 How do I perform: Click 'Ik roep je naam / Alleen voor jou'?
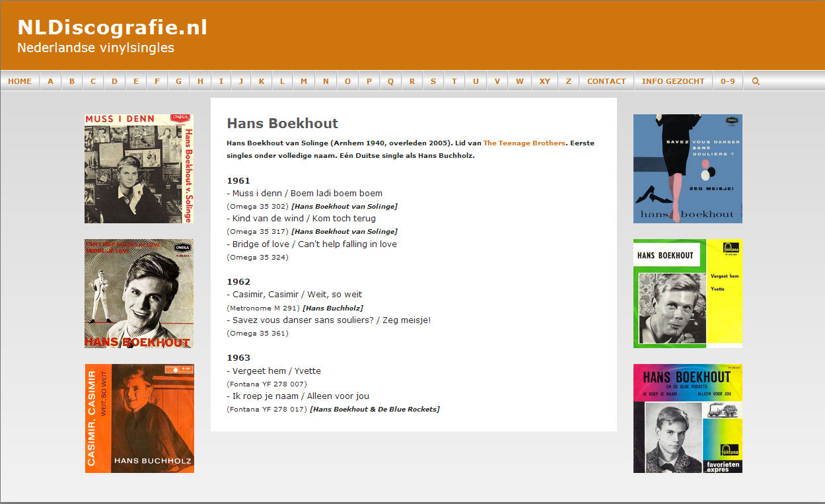[298, 396]
